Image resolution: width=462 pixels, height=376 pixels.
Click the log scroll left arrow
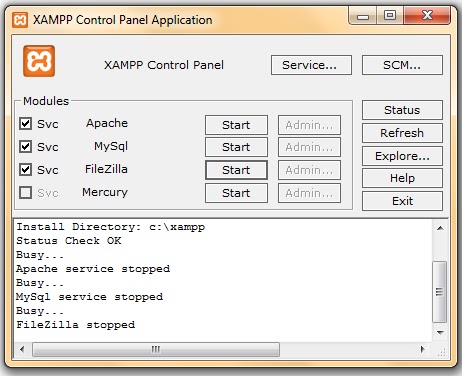point(22,349)
